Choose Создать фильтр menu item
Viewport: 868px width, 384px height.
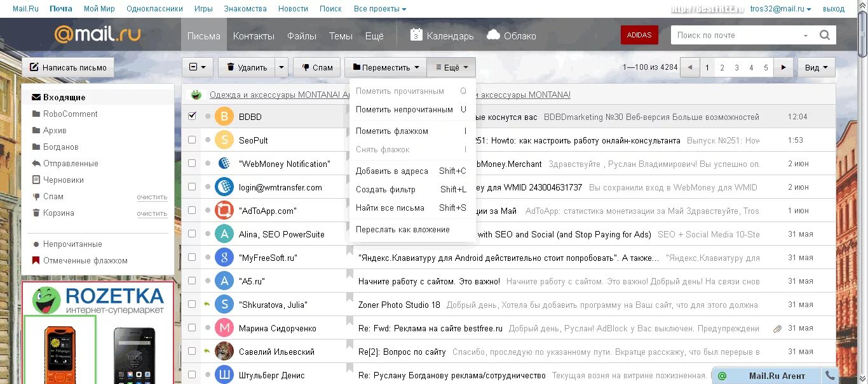pyautogui.click(x=412, y=189)
